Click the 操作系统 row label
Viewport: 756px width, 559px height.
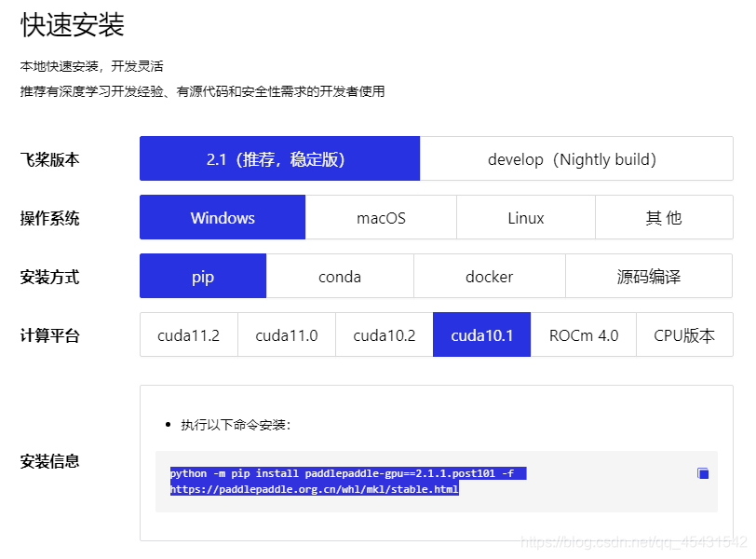(x=49, y=218)
